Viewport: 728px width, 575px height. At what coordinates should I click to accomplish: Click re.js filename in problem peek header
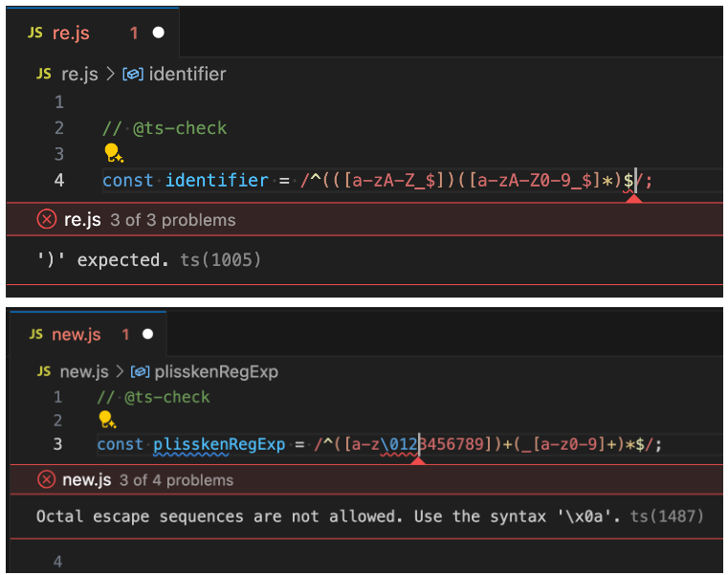tap(82, 220)
